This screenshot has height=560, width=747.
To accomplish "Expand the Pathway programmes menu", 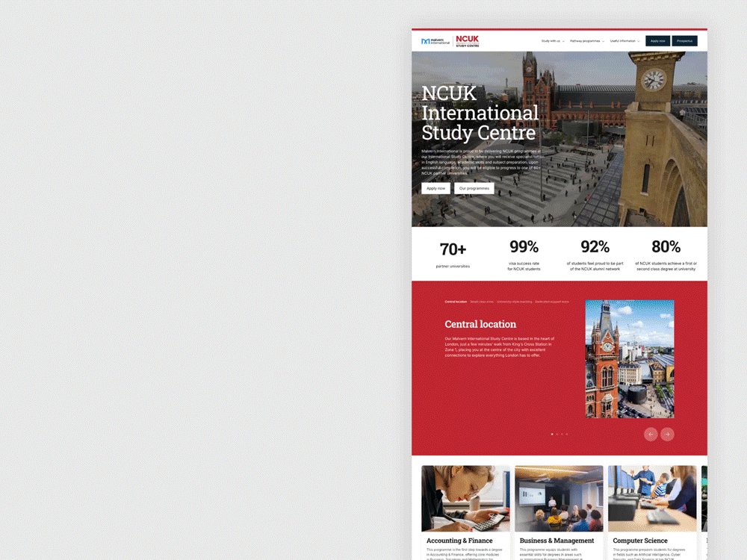I will pos(587,41).
